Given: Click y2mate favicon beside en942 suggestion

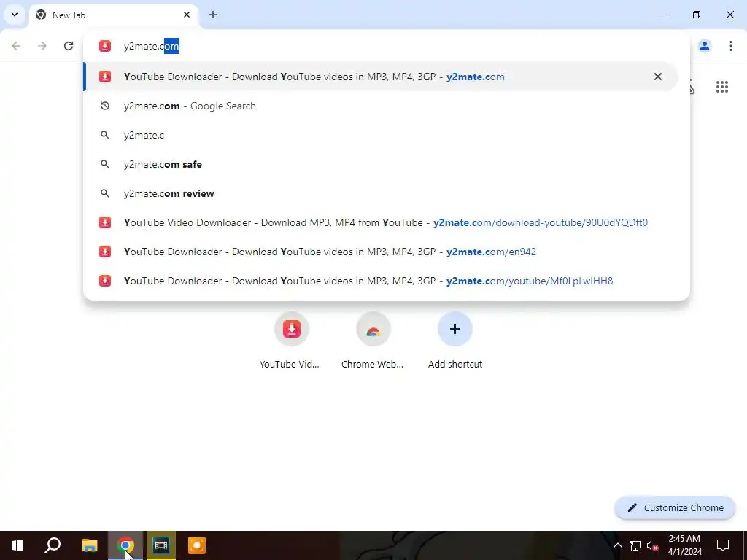Looking at the screenshot, I should coord(105,252).
